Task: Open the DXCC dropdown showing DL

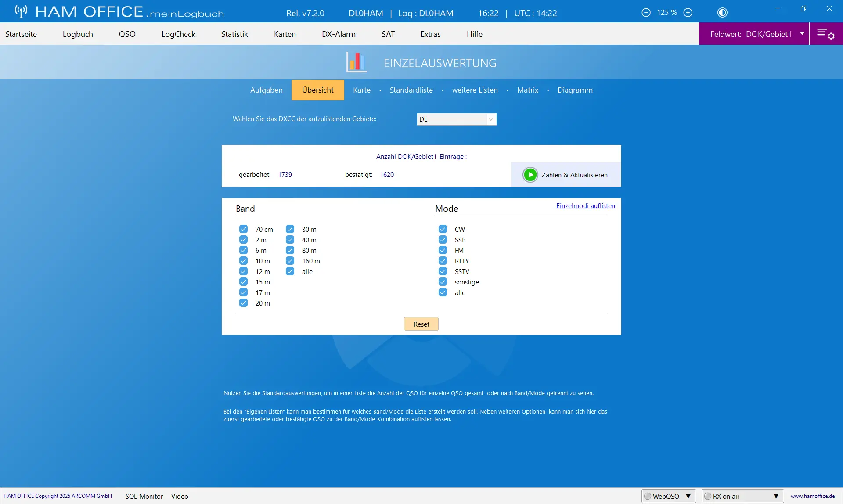Action: [457, 119]
